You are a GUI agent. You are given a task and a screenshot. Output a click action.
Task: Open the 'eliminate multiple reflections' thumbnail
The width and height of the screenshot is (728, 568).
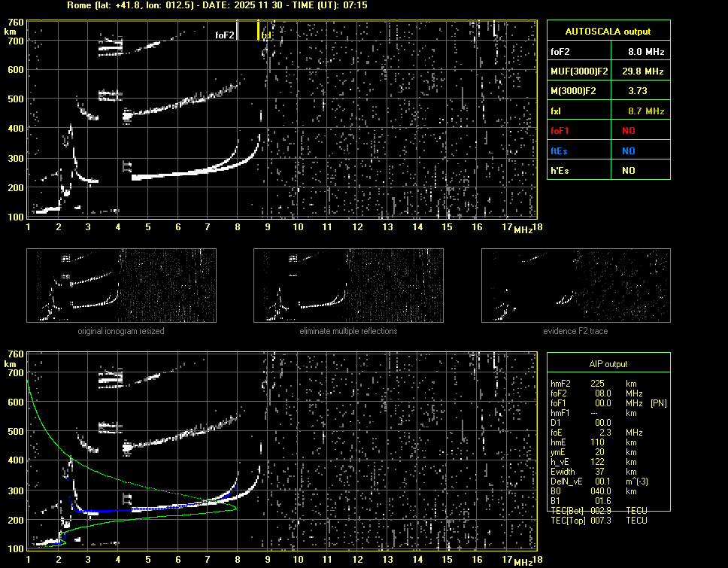(348, 285)
